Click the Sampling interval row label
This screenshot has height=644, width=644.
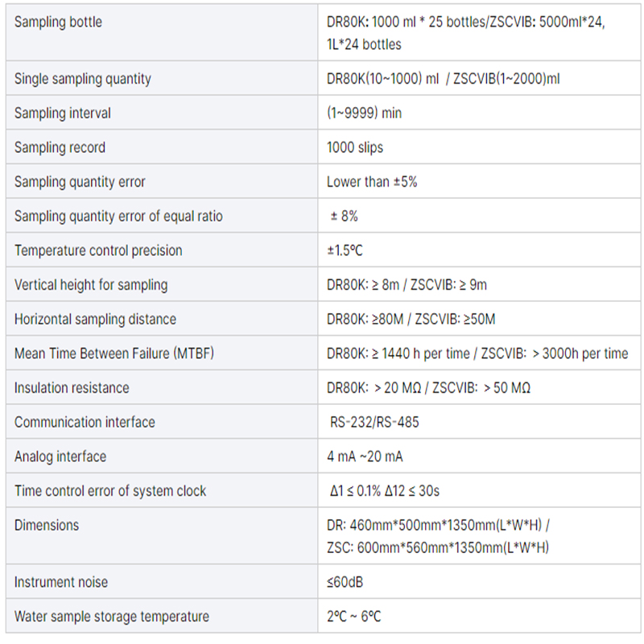pyautogui.click(x=63, y=114)
